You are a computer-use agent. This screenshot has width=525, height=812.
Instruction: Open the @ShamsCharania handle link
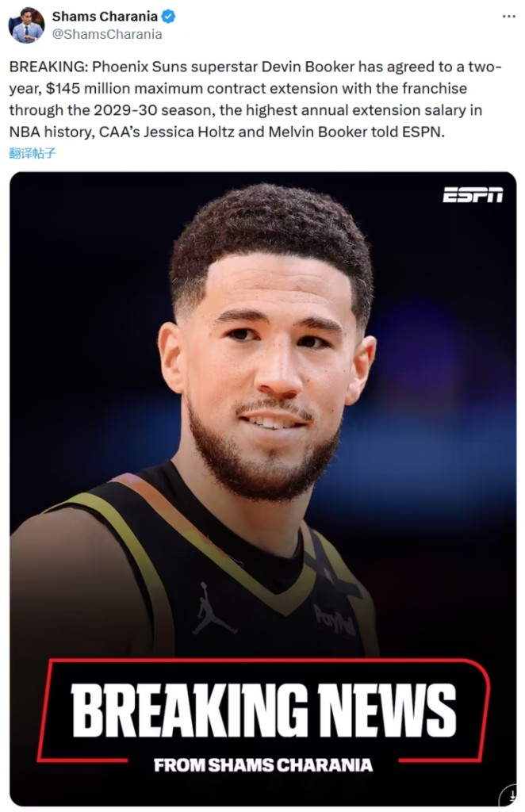107,34
